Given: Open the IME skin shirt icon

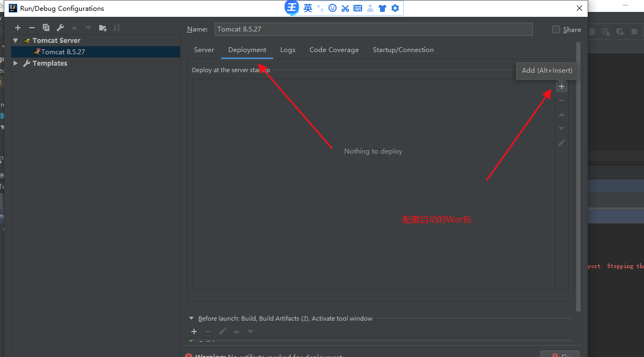Looking at the screenshot, I should click(382, 8).
